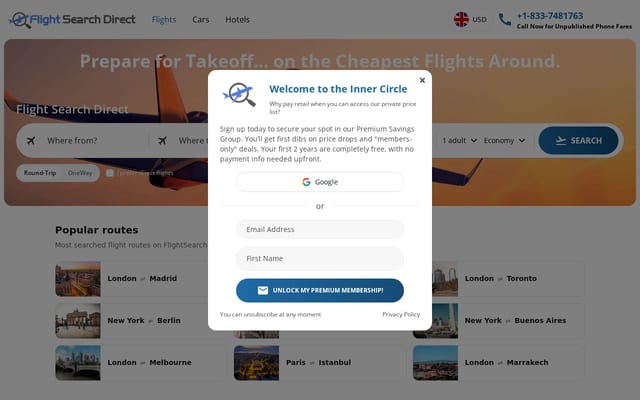Select the UK flag language icon
Image resolution: width=640 pixels, height=400 pixels.
461,19
